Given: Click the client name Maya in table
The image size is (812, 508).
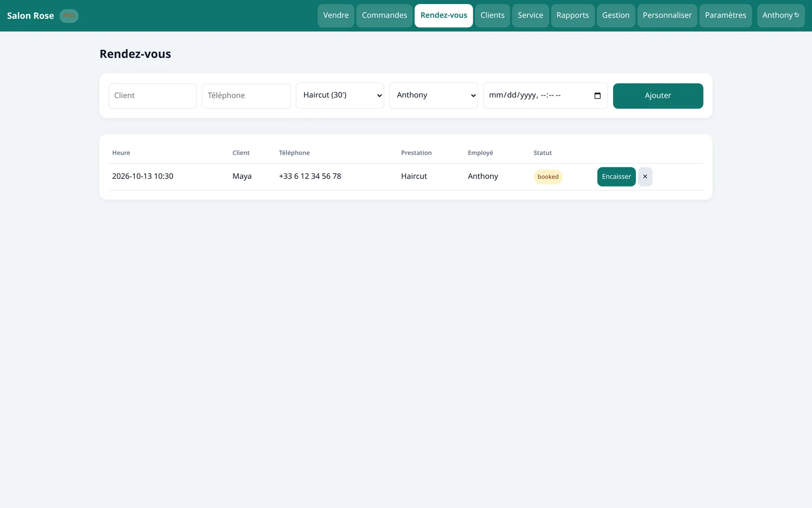Looking at the screenshot, I should pos(242,176).
